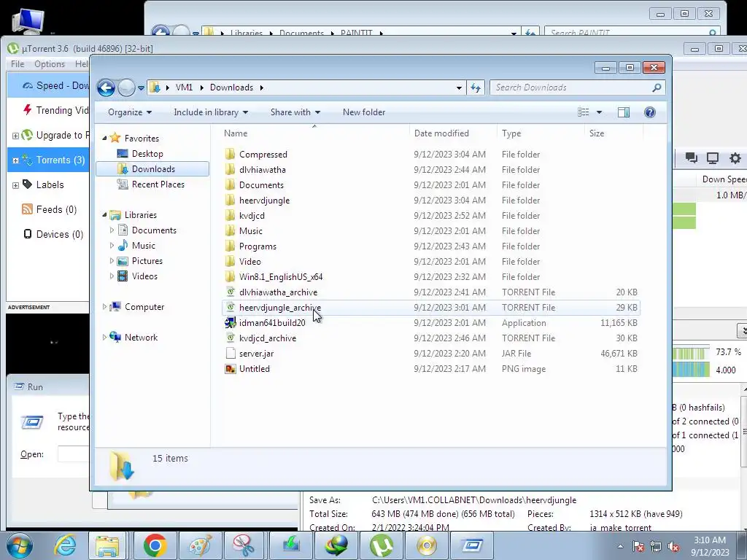The image size is (747, 560).
Task: Select the Untitled PNG image
Action: [x=255, y=368]
